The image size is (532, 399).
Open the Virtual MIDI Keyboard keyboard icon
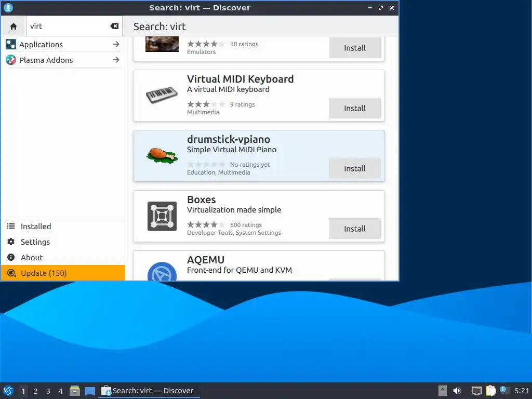pyautogui.click(x=162, y=96)
